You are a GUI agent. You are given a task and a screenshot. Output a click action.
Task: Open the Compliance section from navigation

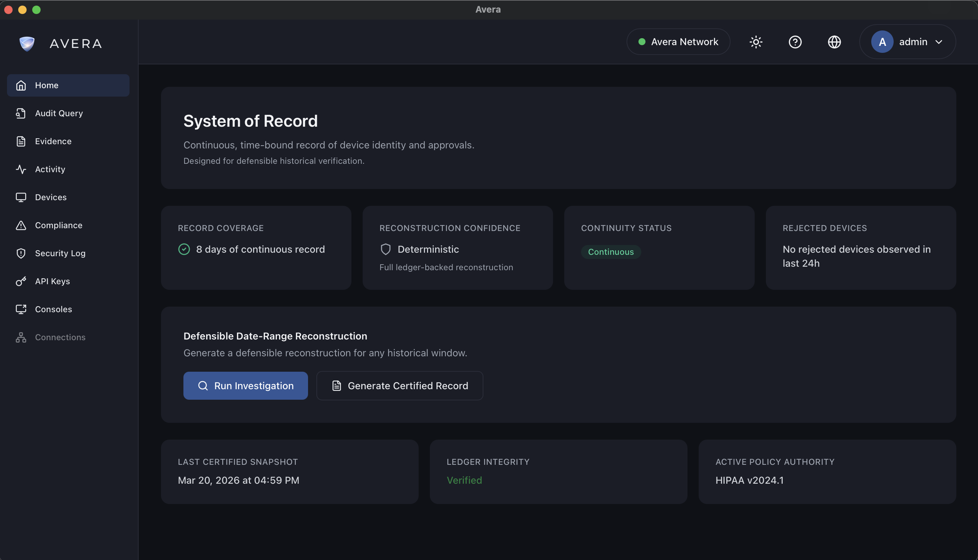pos(58,225)
